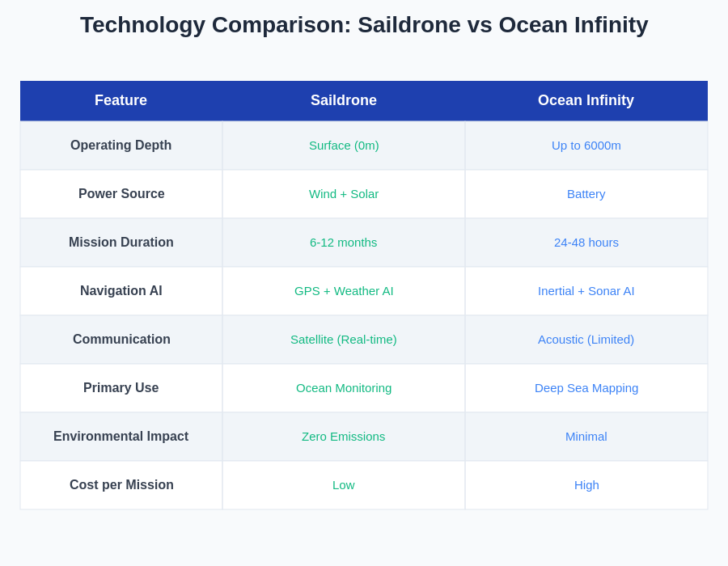Click the Cost per Mission row label
Image resolution: width=728 pixels, height=566 pixels.
tap(121, 485)
